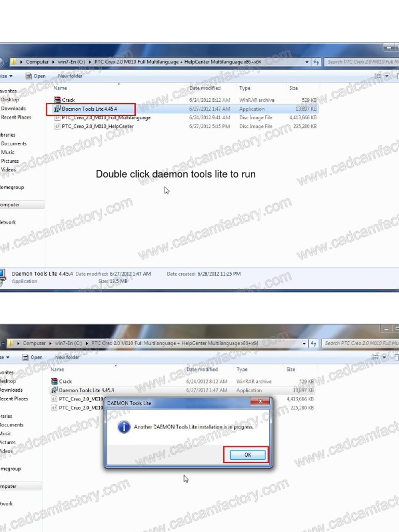Open view options dropdown arrow, top window
The image size is (399, 532).
click(x=387, y=76)
